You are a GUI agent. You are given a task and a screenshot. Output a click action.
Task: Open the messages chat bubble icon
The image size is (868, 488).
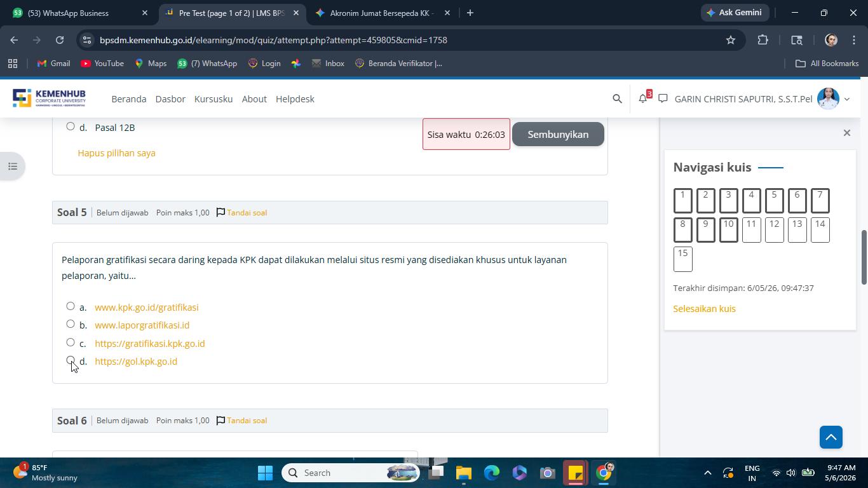tap(663, 98)
